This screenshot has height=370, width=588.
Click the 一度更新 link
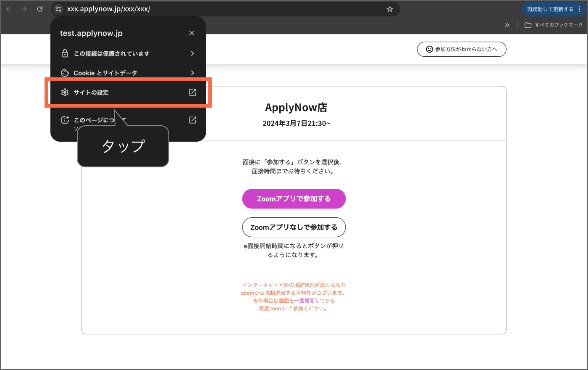point(304,301)
